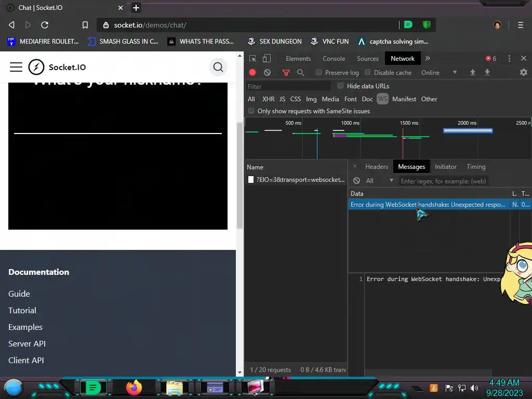532x399 pixels.
Task: Open a new browser tab
Action: [x=136, y=7]
